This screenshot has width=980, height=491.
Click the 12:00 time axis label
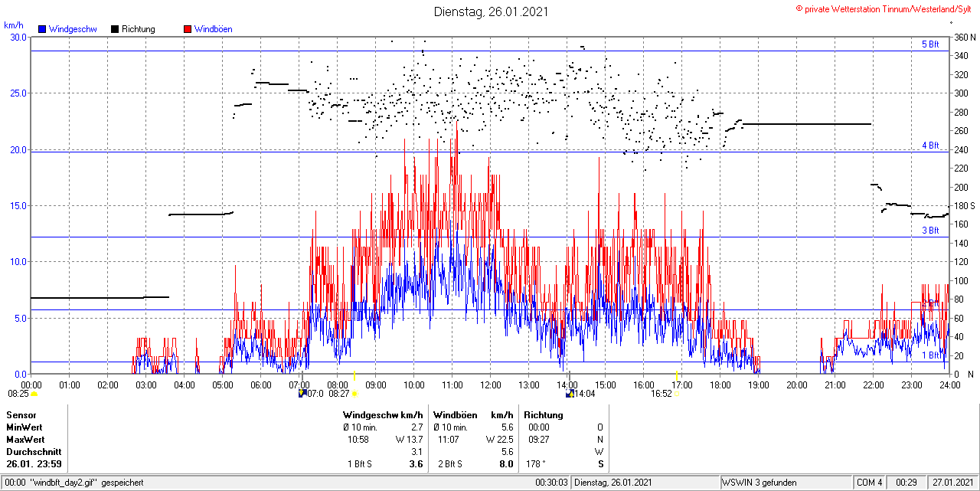tap(491, 385)
